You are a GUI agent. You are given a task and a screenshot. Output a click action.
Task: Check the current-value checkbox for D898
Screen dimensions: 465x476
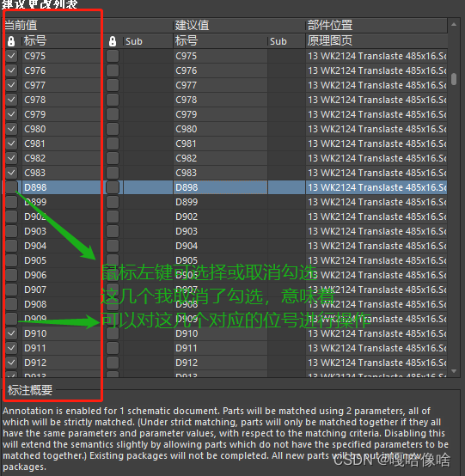point(11,187)
